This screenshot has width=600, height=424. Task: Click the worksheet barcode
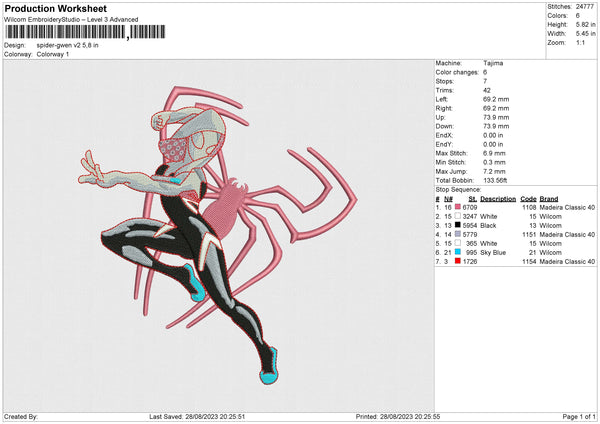pos(85,32)
